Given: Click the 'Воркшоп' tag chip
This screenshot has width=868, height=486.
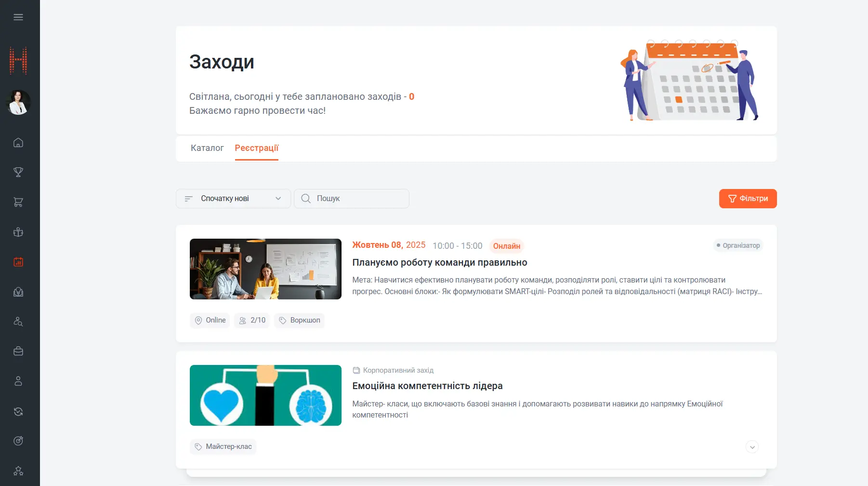Looking at the screenshot, I should (x=299, y=321).
